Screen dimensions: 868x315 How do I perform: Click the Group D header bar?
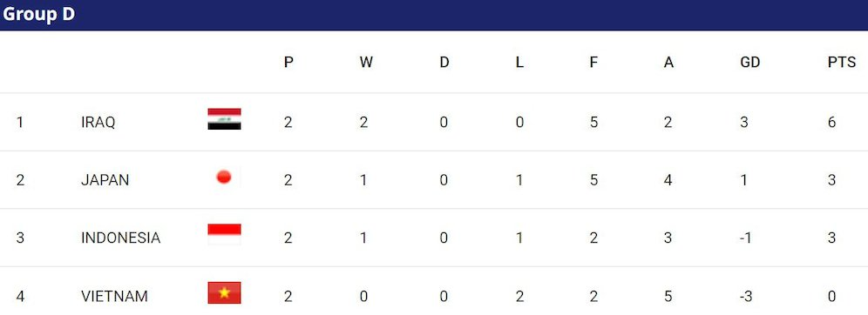coord(434,15)
